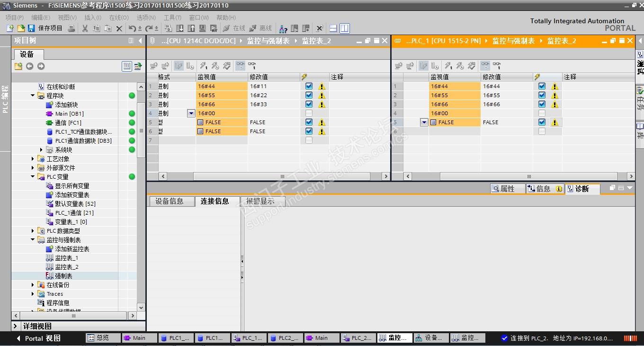The image size is (644, 346).
Task: Click the accessible devices icon
Action: tap(283, 28)
